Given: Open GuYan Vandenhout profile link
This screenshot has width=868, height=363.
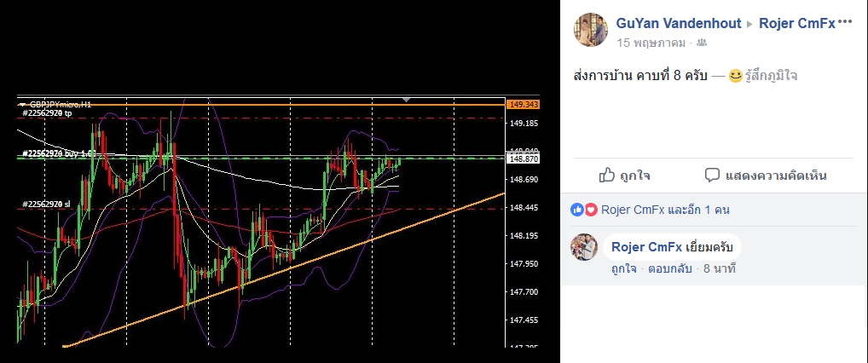Looking at the screenshot, I should 678,23.
